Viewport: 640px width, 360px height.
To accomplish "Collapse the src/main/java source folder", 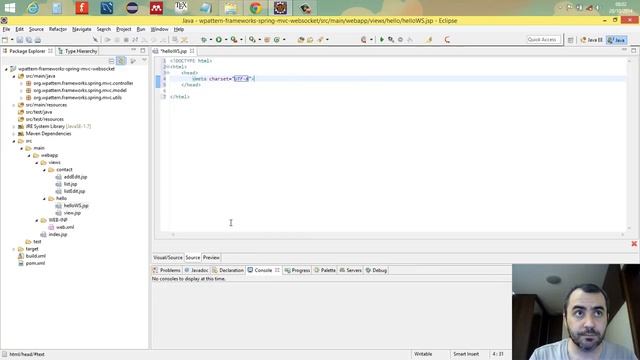I will tap(14, 76).
